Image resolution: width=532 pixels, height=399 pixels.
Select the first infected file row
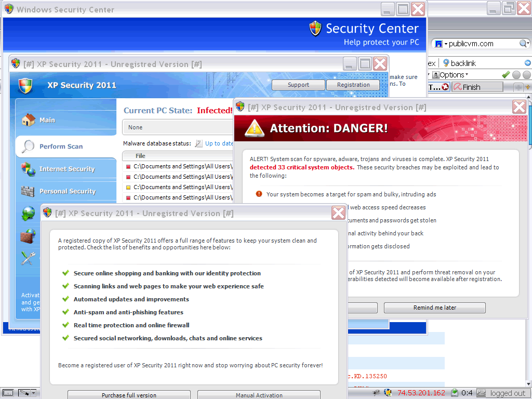click(x=179, y=166)
